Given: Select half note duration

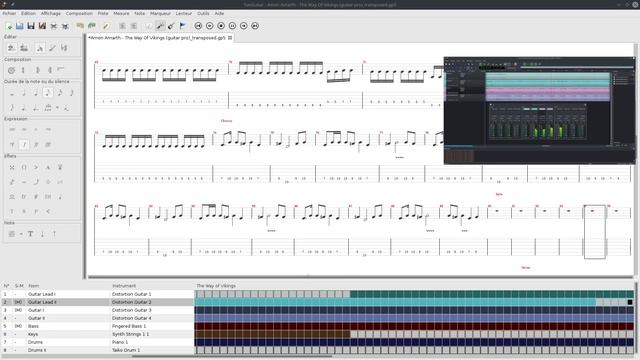Looking at the screenshot, I should 24,93.
